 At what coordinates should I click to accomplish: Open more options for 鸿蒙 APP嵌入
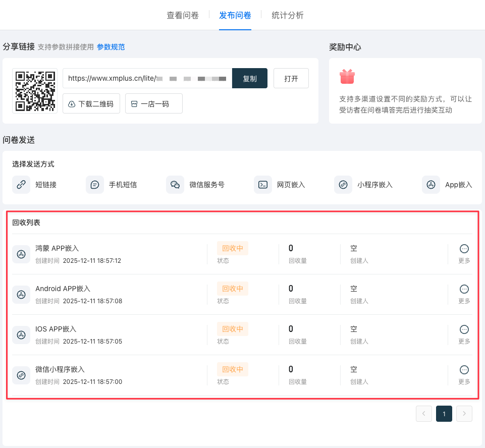(464, 249)
